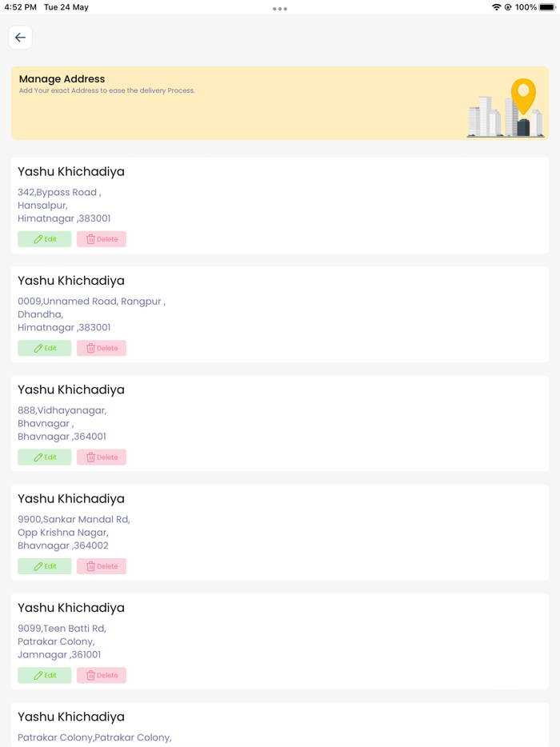
Task: Tap the battery indicator icon
Action: click(547, 7)
